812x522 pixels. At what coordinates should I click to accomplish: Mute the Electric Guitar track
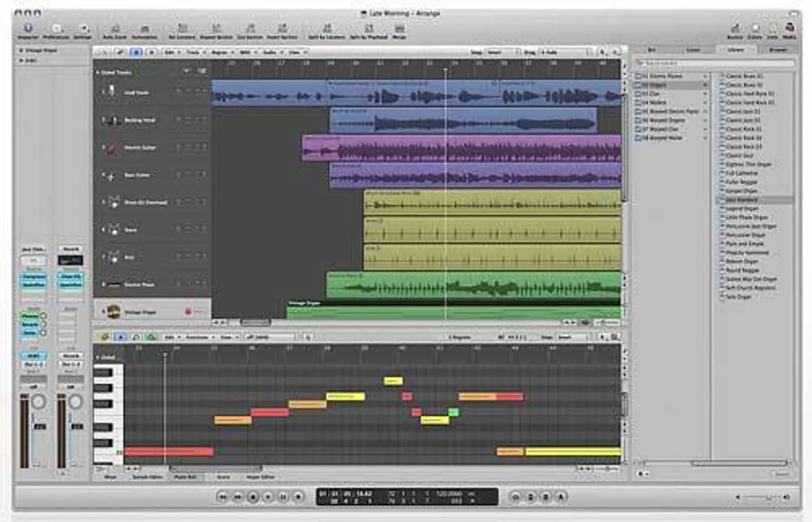(x=187, y=148)
